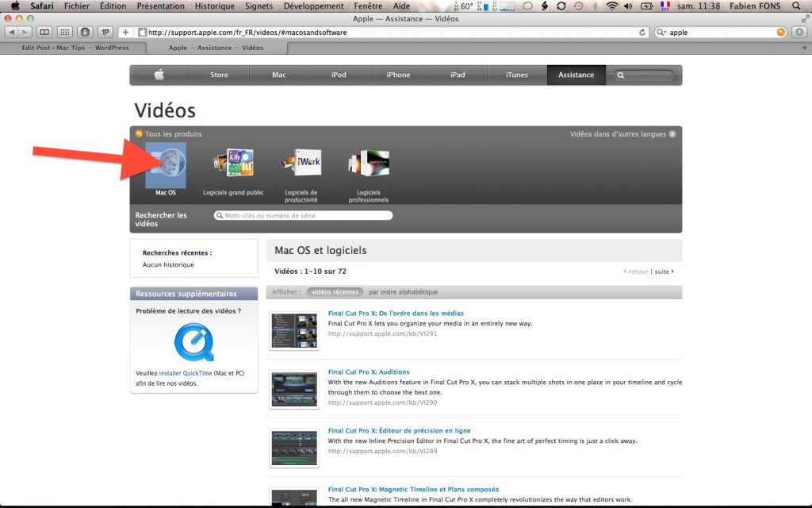Go back with Safari's back arrow
This screenshot has width=812, height=508.
[x=12, y=32]
